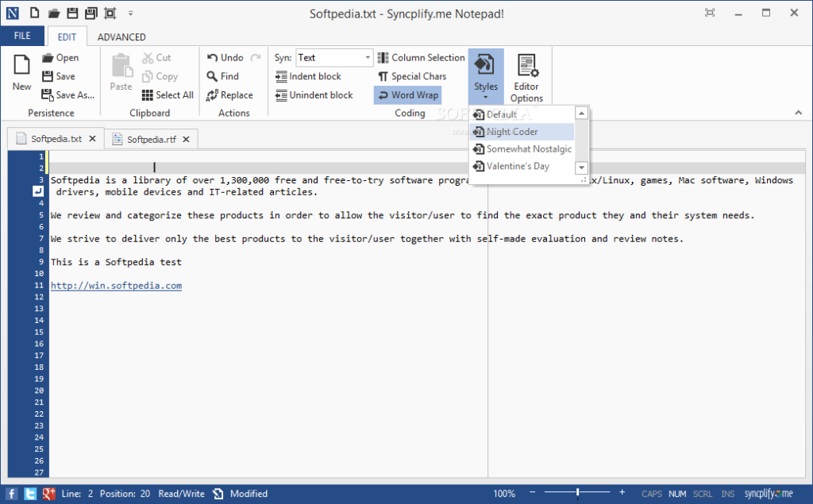The height and width of the screenshot is (504, 813).
Task: Toggle Word Wrap off
Action: pyautogui.click(x=406, y=95)
